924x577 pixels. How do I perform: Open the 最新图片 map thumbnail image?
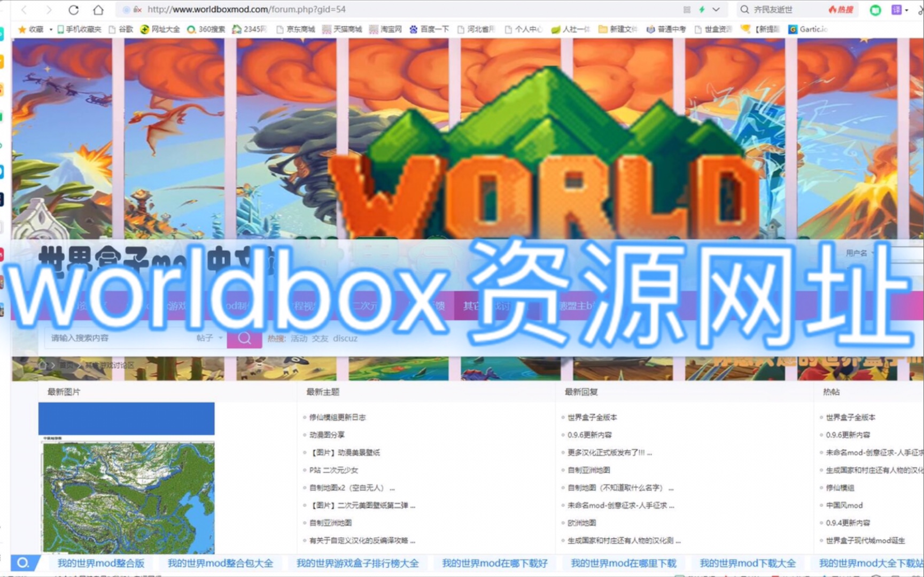[x=127, y=478]
